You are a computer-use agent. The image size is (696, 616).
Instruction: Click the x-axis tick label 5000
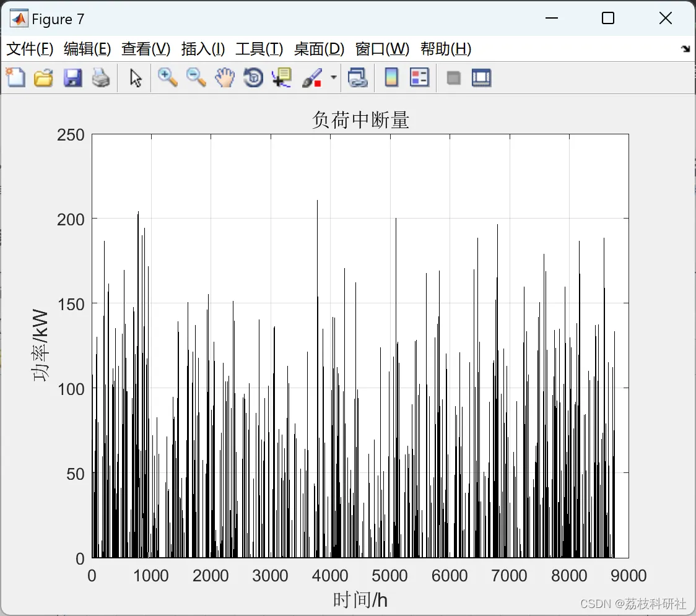389,576
